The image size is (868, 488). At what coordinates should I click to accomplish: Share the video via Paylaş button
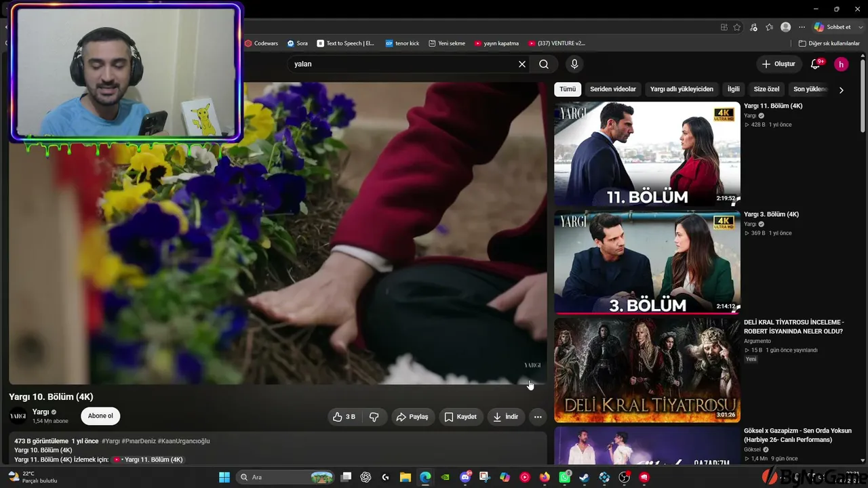pyautogui.click(x=412, y=417)
